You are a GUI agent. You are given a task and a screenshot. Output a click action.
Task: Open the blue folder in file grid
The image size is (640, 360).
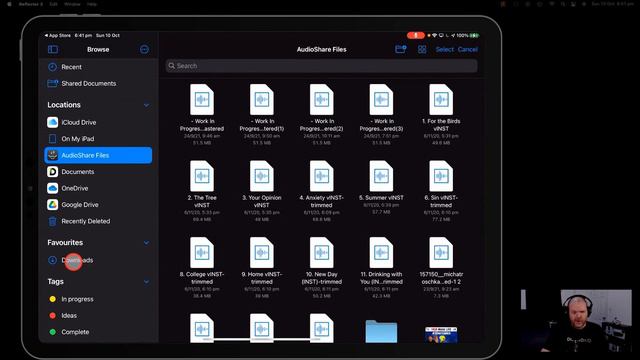[x=381, y=331]
